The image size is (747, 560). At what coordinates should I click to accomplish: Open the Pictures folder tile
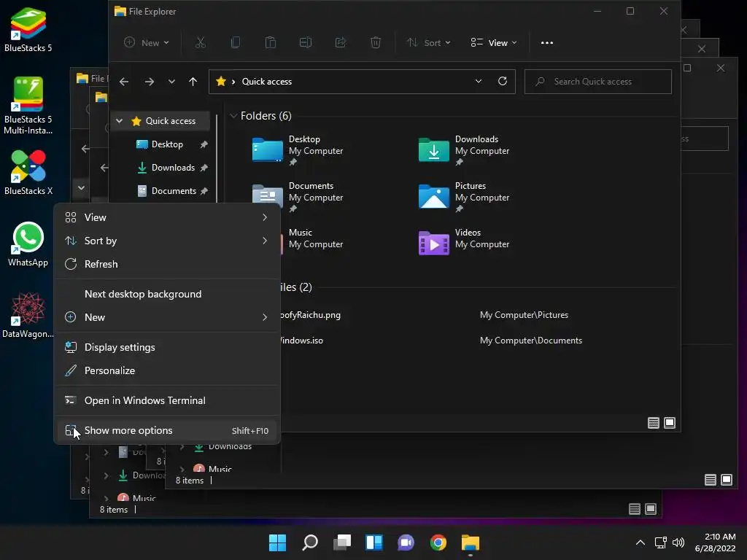(x=464, y=197)
